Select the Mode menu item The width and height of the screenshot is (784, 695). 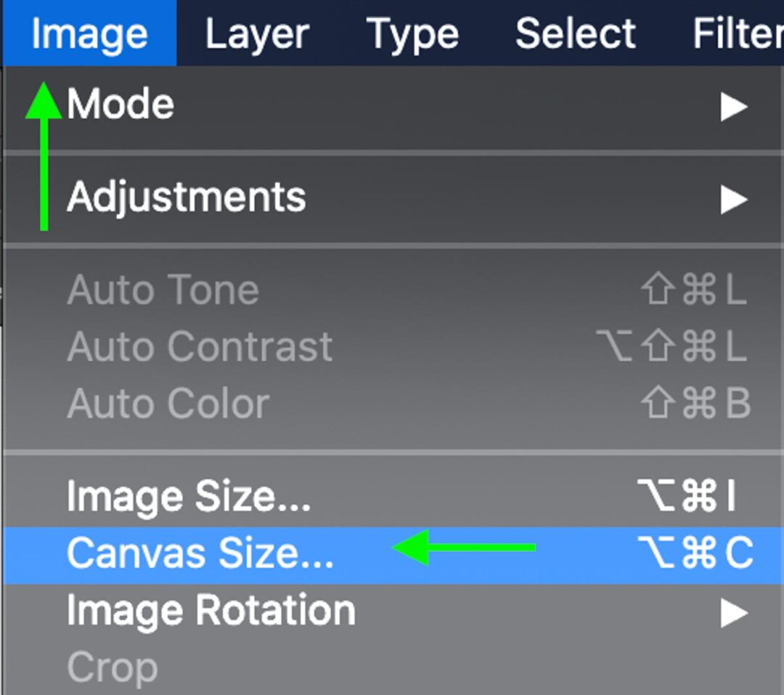(x=120, y=103)
